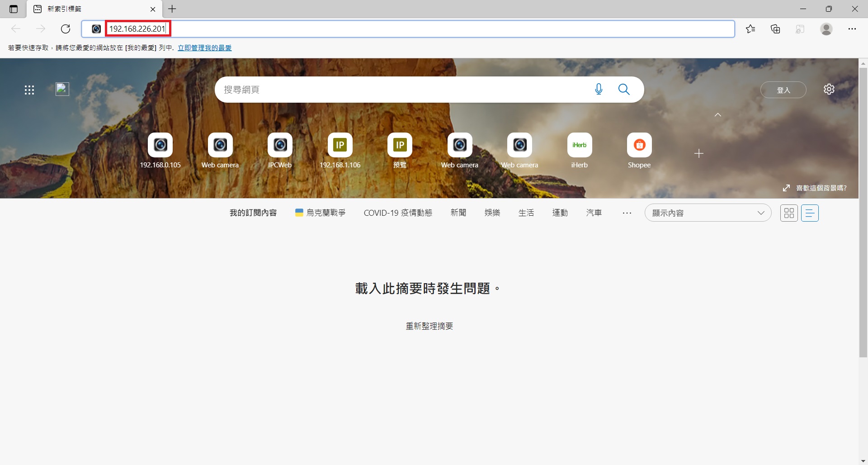Open the app launcher grid icon

pyautogui.click(x=29, y=90)
